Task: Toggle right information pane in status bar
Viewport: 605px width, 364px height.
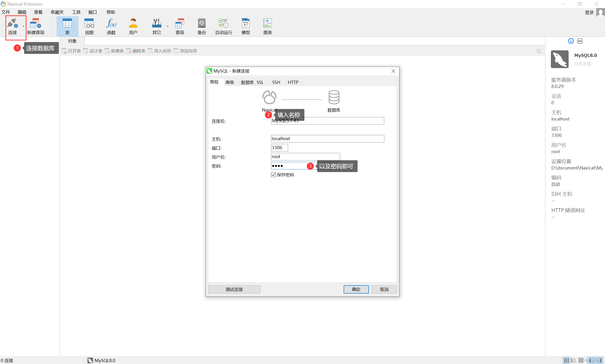Action: point(599,360)
